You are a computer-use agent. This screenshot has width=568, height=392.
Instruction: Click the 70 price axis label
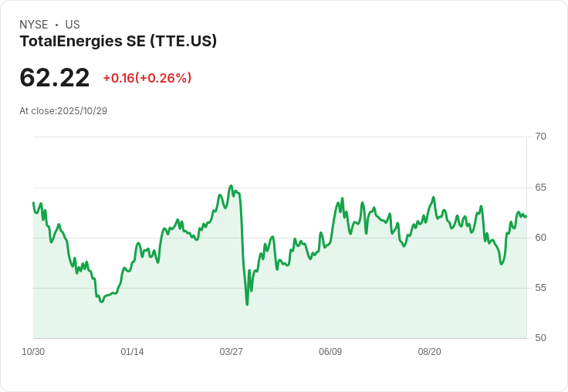coord(540,137)
